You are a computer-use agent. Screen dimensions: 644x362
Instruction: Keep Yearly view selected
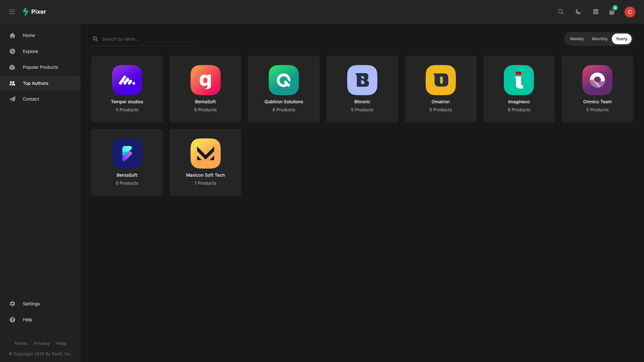click(x=622, y=39)
